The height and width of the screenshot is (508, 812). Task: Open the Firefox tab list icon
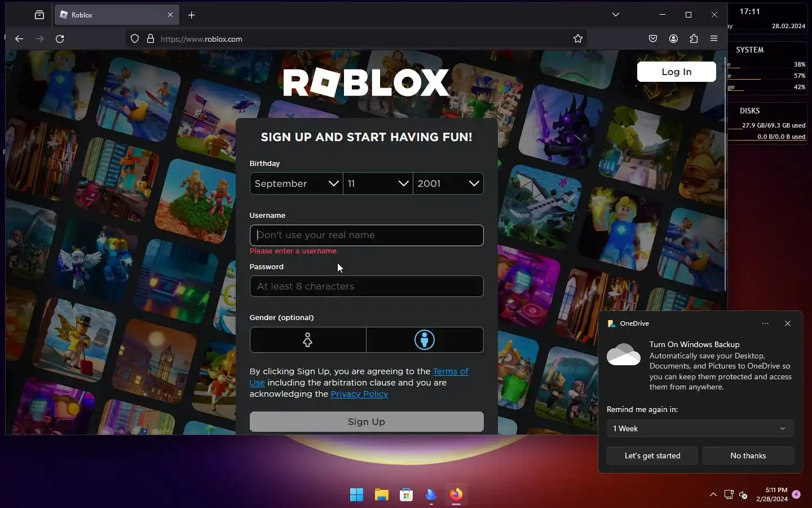tap(39, 15)
